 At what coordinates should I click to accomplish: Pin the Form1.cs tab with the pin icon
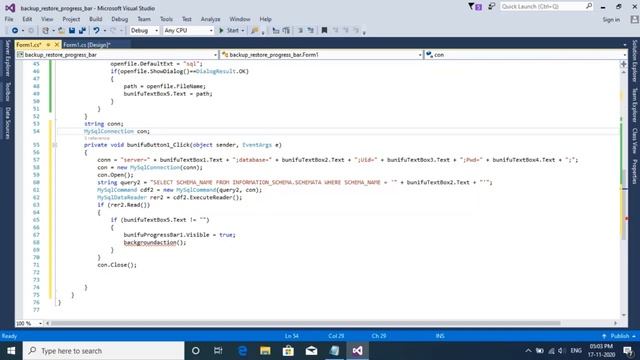48,44
